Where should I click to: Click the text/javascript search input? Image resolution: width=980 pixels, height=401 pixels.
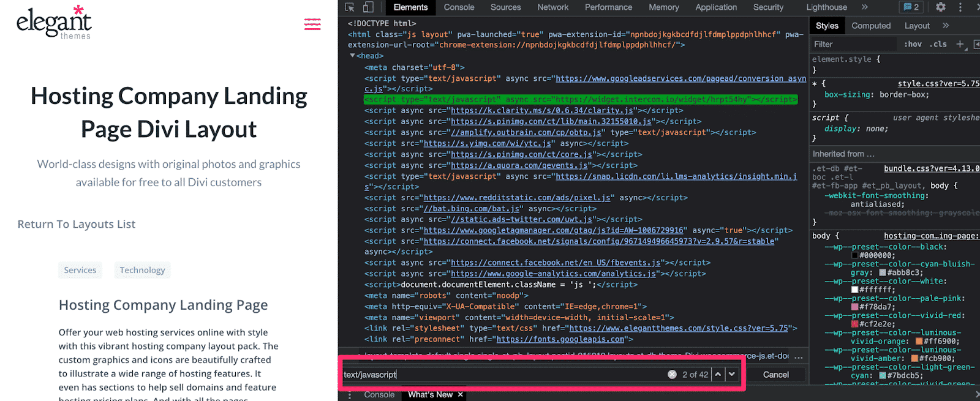(504, 375)
